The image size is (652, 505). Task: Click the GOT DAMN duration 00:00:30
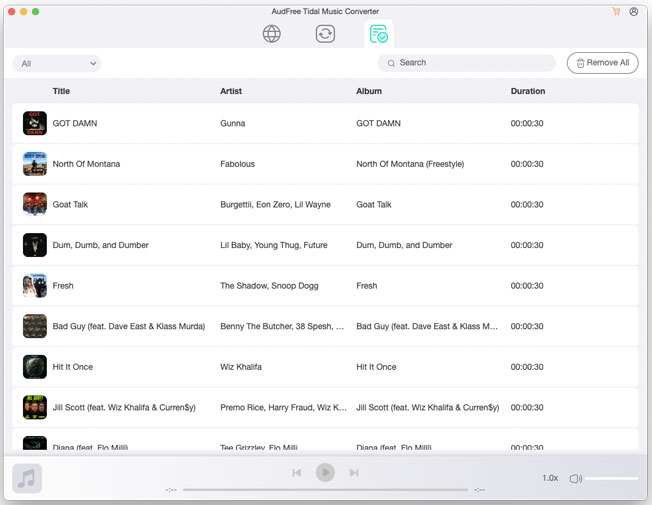pyautogui.click(x=527, y=123)
